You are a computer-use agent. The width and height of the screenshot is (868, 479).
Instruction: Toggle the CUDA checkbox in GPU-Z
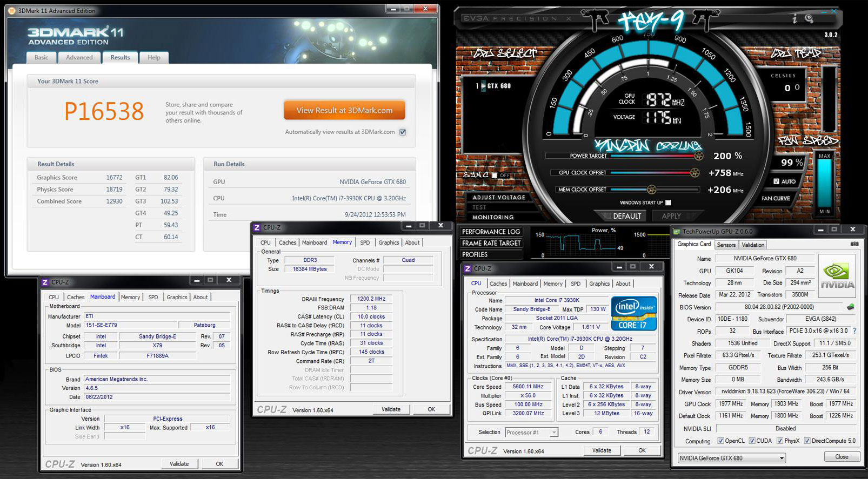click(x=752, y=441)
